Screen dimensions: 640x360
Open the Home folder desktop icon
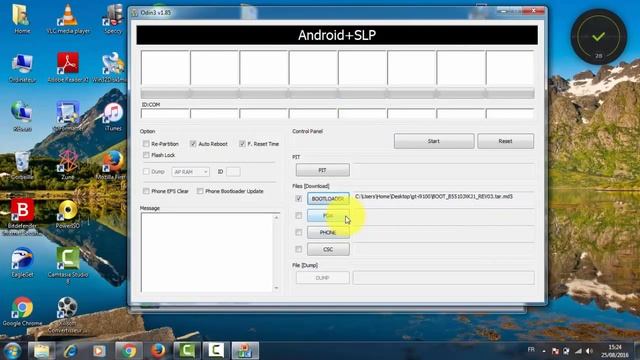click(x=21, y=18)
